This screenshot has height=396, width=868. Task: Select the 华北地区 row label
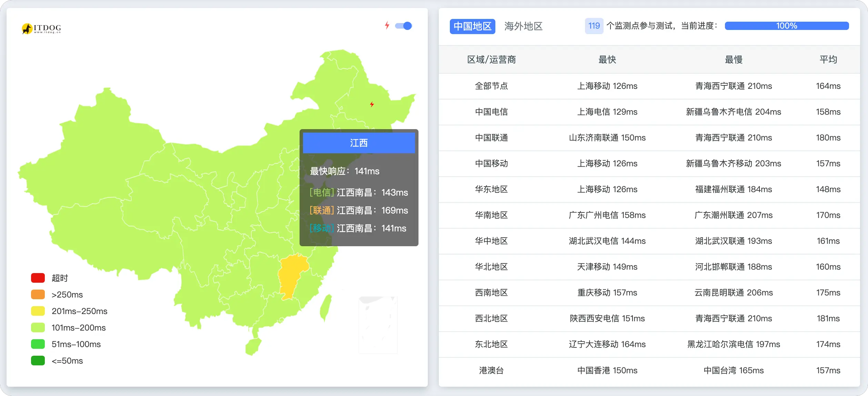tap(491, 267)
